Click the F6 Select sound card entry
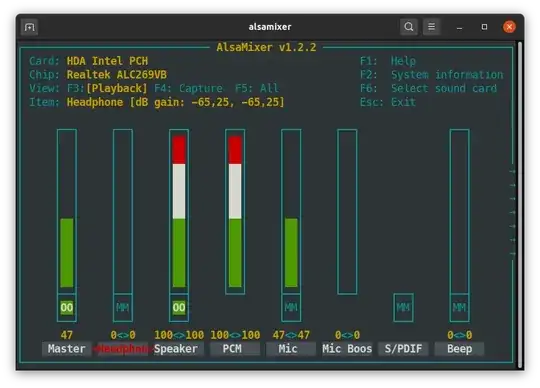This screenshot has width=540, height=388. tap(428, 88)
